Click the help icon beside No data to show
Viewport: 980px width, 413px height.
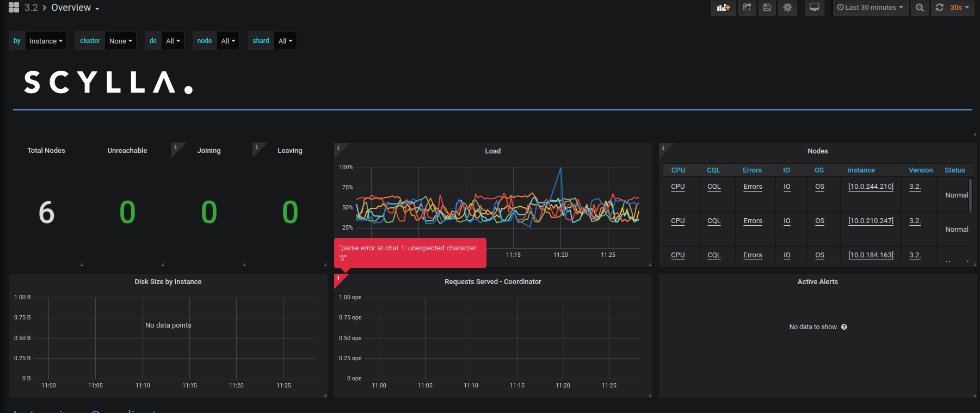coord(844,327)
